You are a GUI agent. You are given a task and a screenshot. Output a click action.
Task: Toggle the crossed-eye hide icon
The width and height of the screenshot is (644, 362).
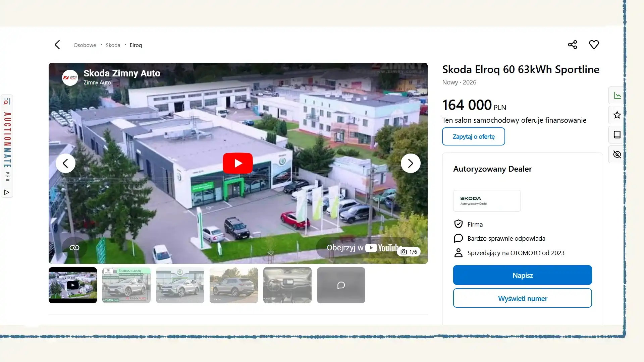617,154
